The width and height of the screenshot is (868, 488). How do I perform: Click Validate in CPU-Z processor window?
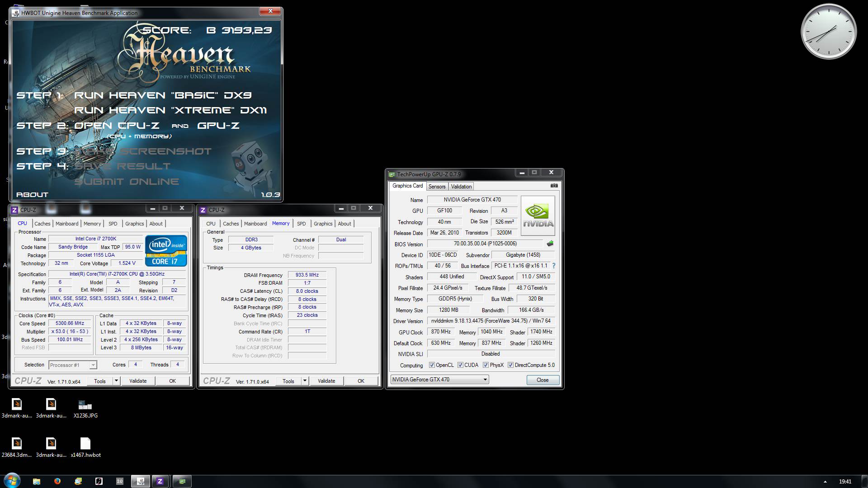coord(138,381)
